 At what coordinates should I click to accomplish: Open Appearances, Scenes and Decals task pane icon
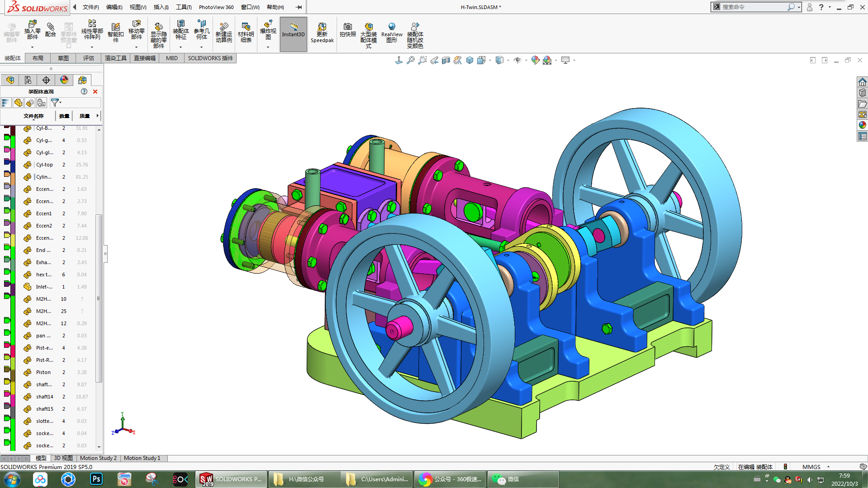click(863, 125)
